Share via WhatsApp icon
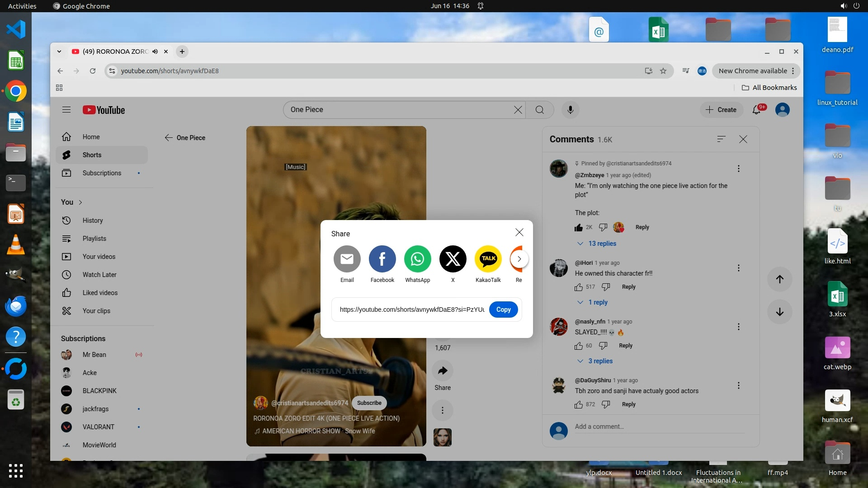Screen dimensions: 868x488 (x=417, y=259)
